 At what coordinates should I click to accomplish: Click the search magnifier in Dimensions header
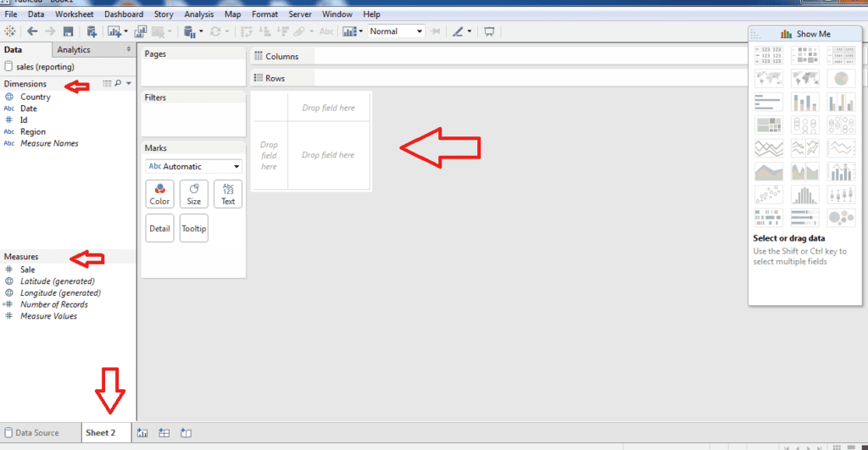[118, 84]
